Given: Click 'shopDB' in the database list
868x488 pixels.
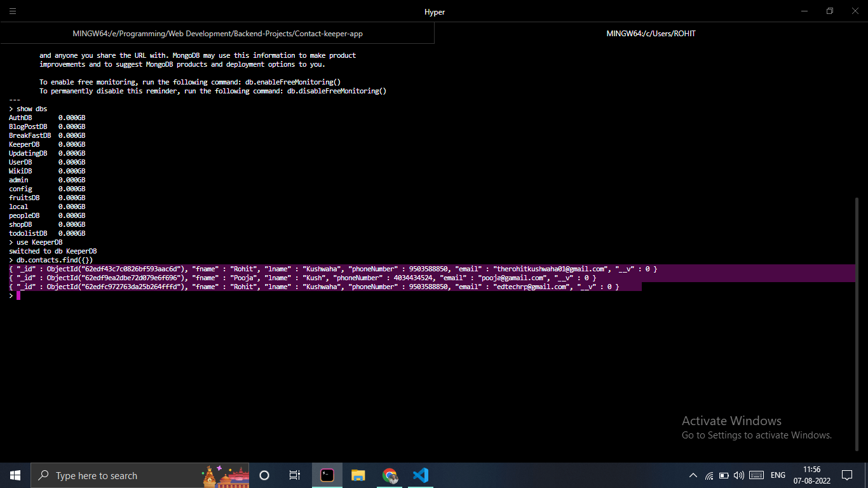Looking at the screenshot, I should [x=20, y=224].
